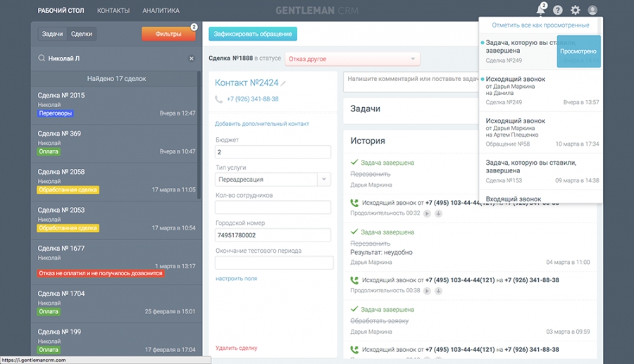Click Зафиксировать обращение button
The image size is (634, 364).
point(253,34)
